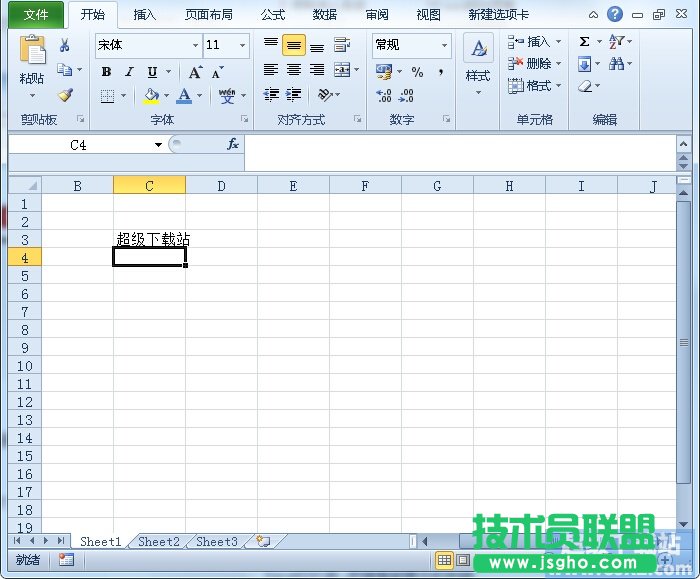Image resolution: width=700 pixels, height=579 pixels.
Task: Click the AutoSum sigma icon
Action: tap(584, 42)
